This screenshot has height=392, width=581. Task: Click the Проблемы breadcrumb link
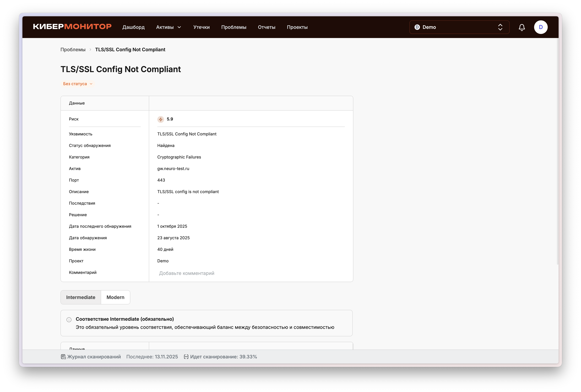click(73, 50)
